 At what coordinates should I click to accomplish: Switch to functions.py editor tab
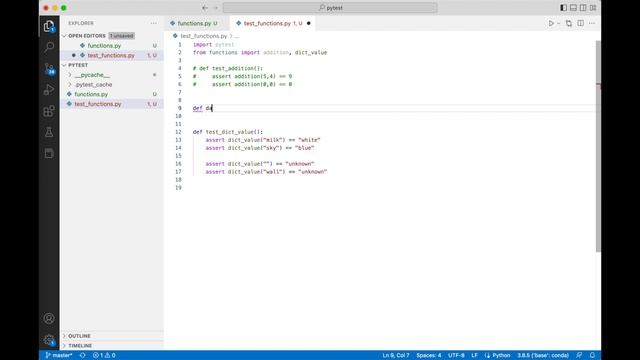click(197, 23)
